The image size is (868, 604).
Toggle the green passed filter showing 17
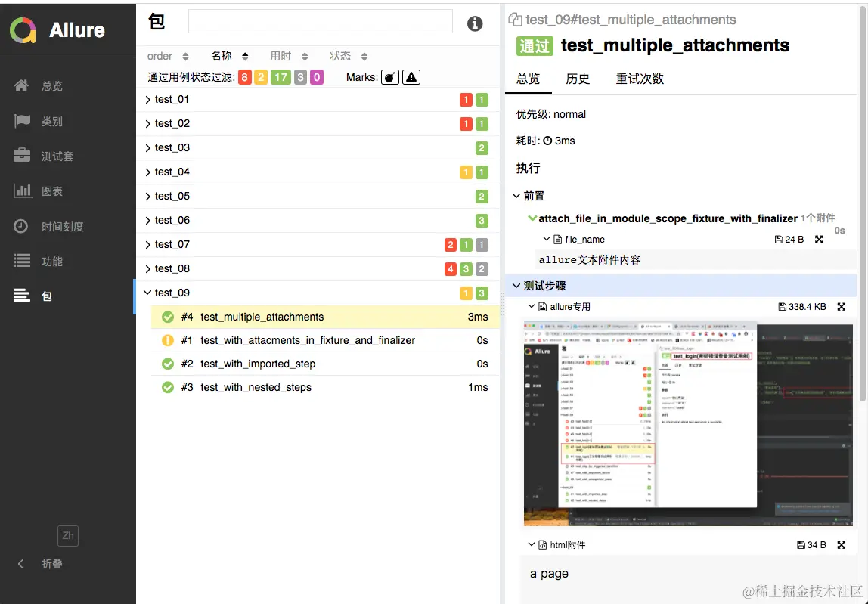[281, 78]
